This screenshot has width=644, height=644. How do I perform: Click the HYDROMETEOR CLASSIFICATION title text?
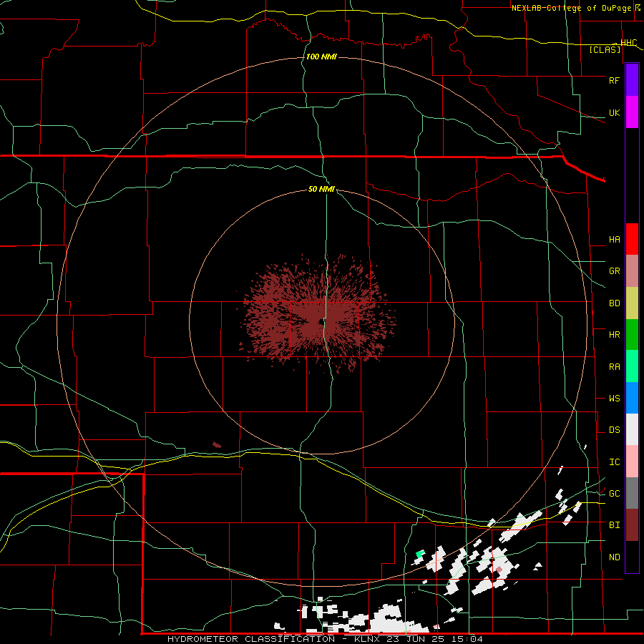click(x=251, y=639)
